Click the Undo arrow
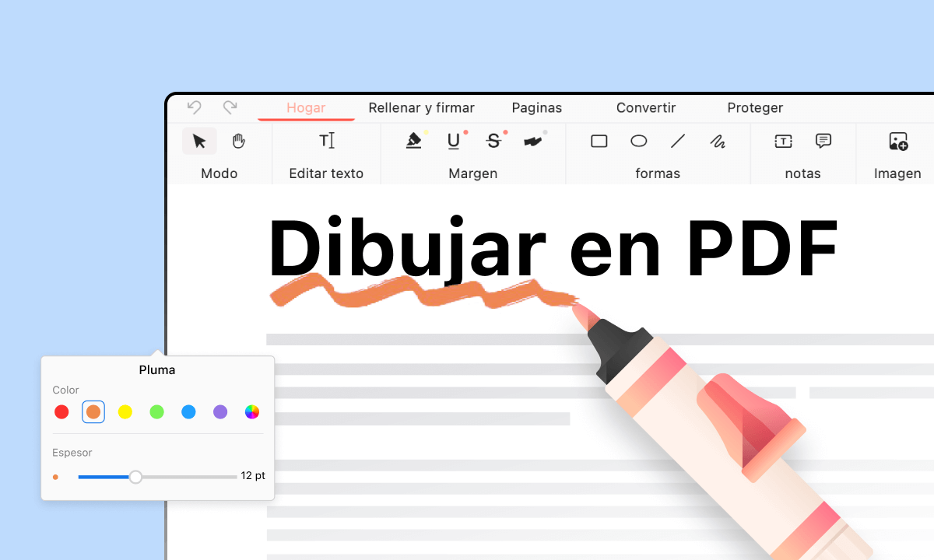The height and width of the screenshot is (560, 934). (194, 107)
